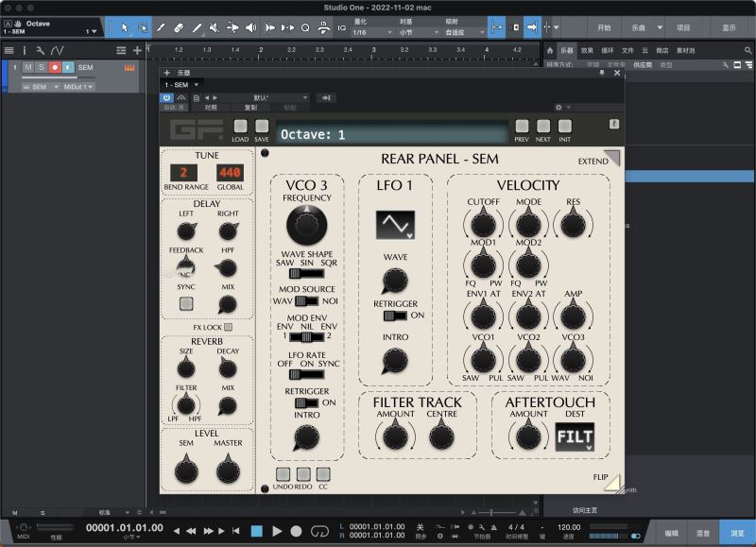756x547 pixels.
Task: Toggle the delay SYNC button
Action: (x=186, y=303)
